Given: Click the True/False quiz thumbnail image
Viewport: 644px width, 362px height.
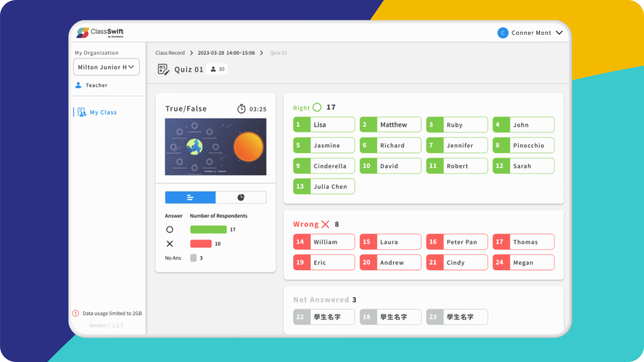Looking at the screenshot, I should (x=215, y=147).
